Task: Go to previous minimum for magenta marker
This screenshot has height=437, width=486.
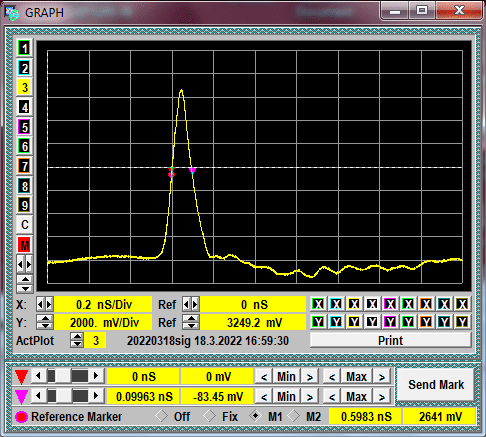Action: click(264, 397)
